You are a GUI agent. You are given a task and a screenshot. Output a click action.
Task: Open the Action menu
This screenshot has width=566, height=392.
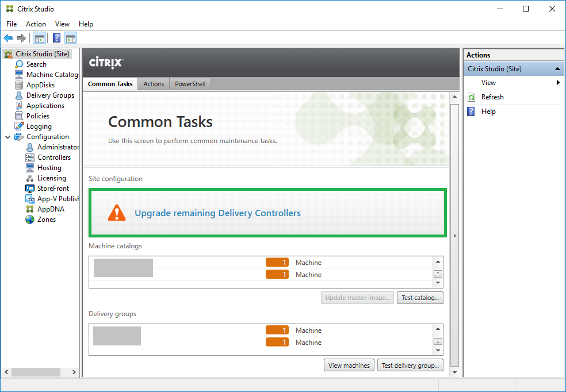pyautogui.click(x=36, y=24)
